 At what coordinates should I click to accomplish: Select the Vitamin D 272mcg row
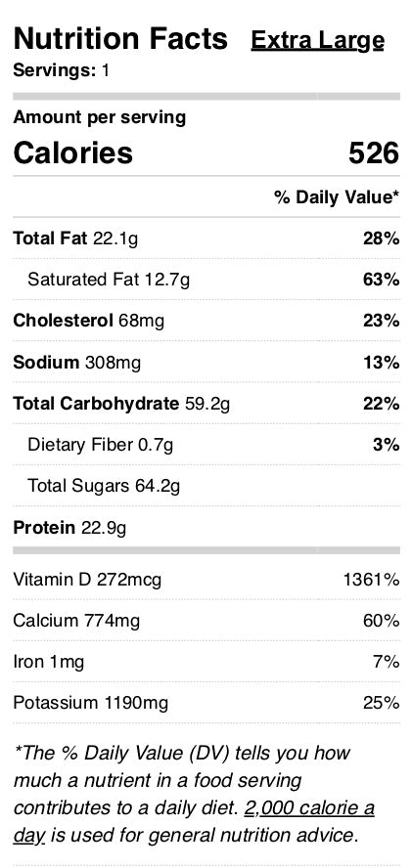pyautogui.click(x=206, y=580)
